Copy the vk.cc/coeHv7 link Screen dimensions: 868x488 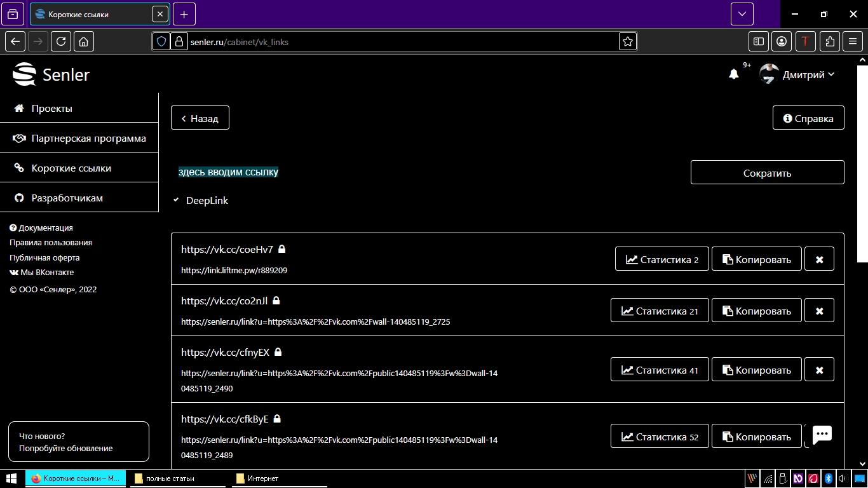click(757, 259)
